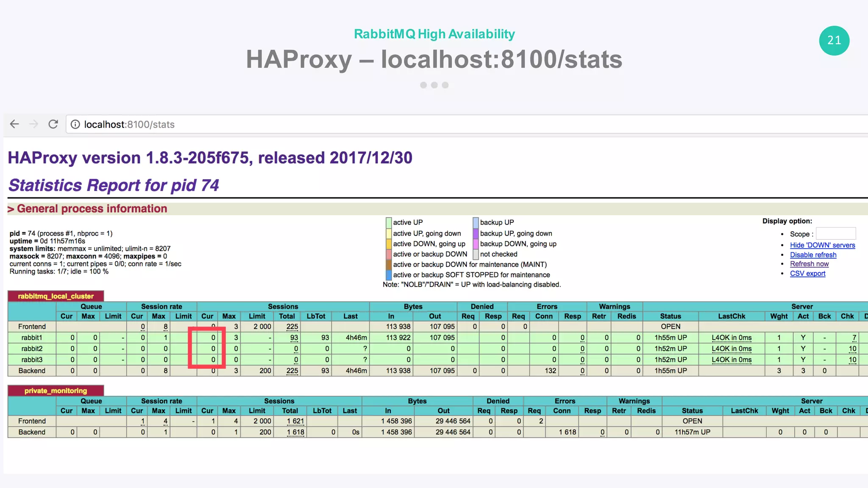Click the not checked legend swatch

[x=476, y=254]
